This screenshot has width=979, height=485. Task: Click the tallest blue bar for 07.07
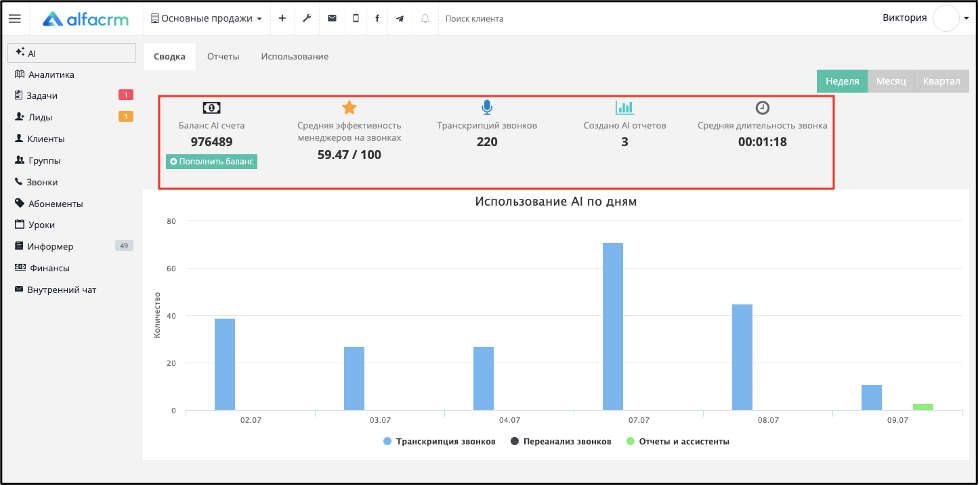tap(613, 326)
